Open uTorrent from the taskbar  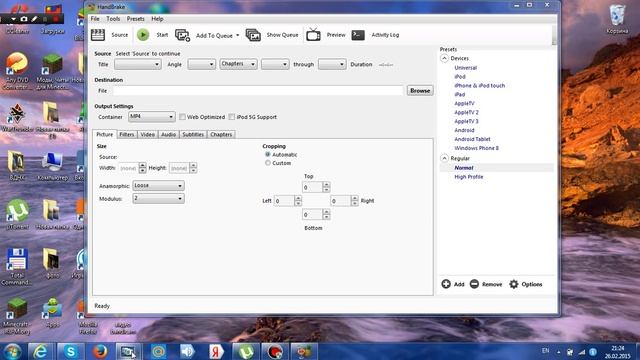click(246, 351)
